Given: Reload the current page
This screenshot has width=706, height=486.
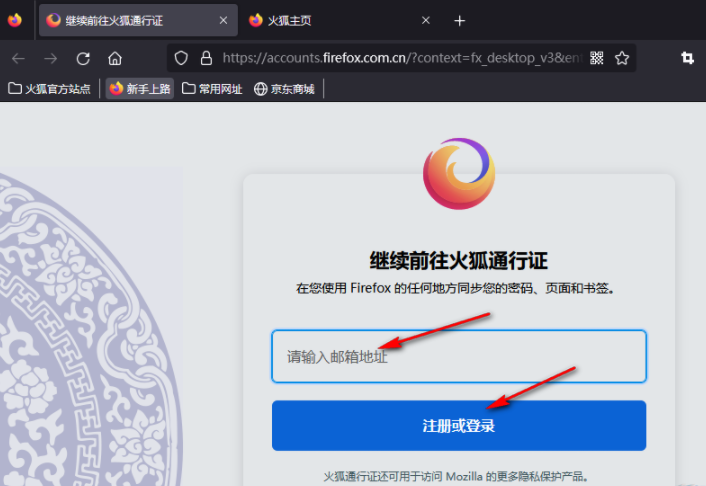Looking at the screenshot, I should click(x=83, y=58).
